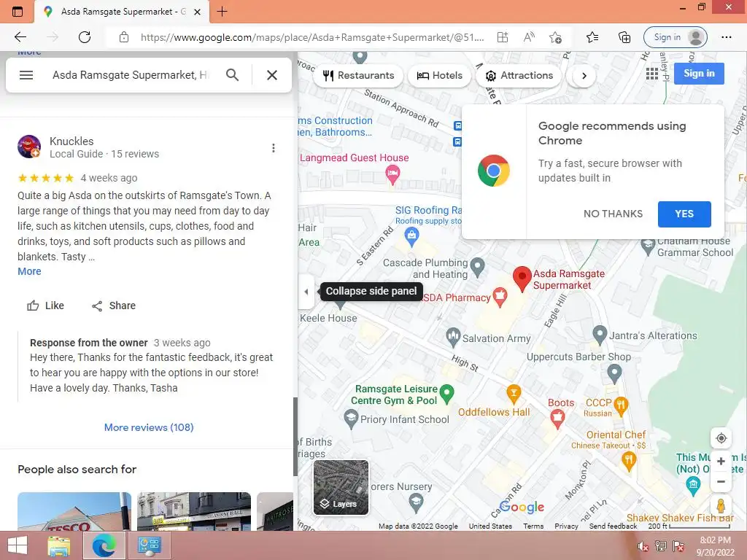
Task: Open the Layers map type switcher
Action: tap(341, 488)
